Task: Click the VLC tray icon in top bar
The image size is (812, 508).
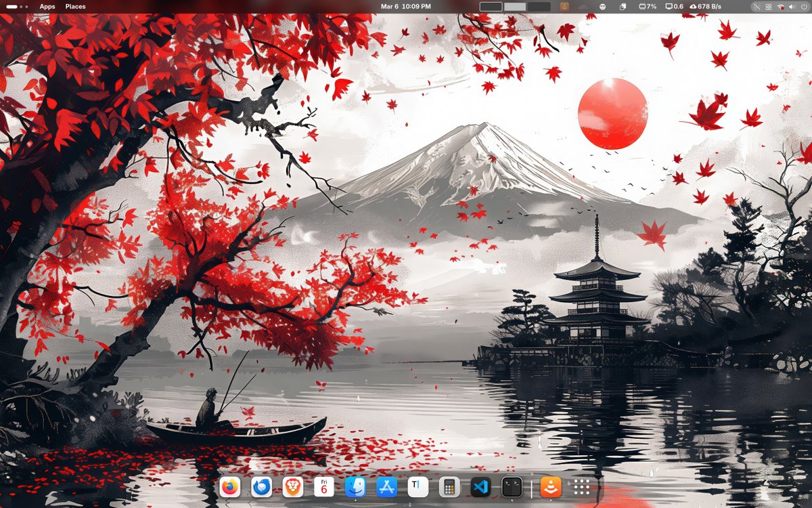Action: (x=564, y=6)
